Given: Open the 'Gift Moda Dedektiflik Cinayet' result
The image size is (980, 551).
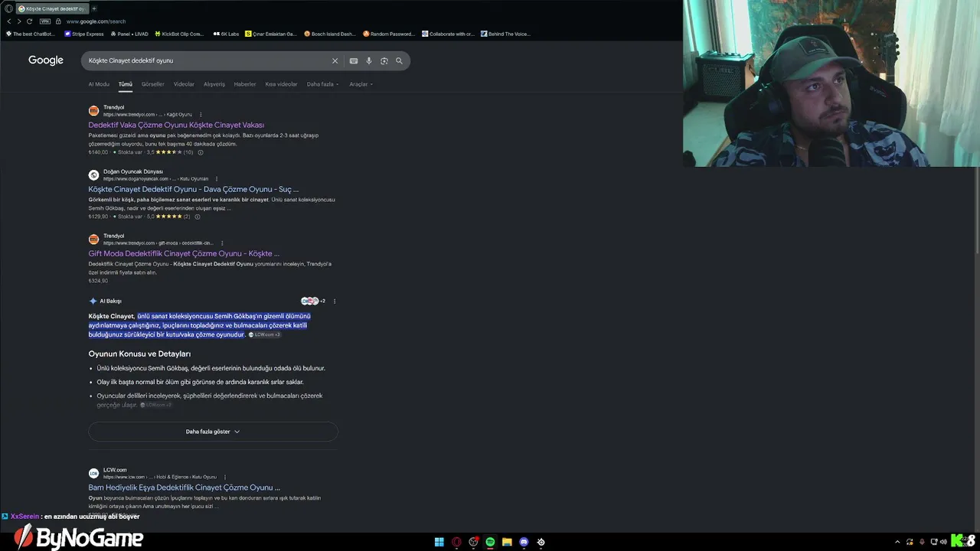Looking at the screenshot, I should pos(184,253).
